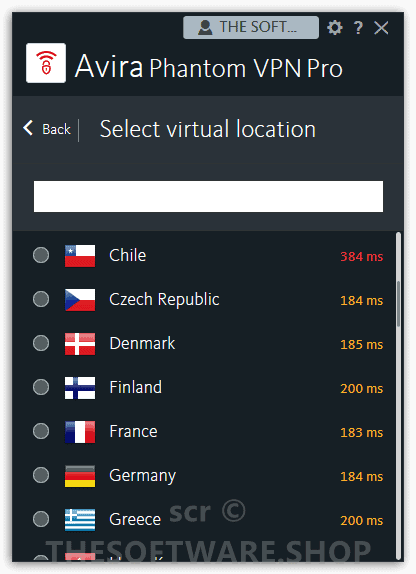Viewport: 416px width, 574px height.
Task: Select the France radio button
Action: click(41, 431)
